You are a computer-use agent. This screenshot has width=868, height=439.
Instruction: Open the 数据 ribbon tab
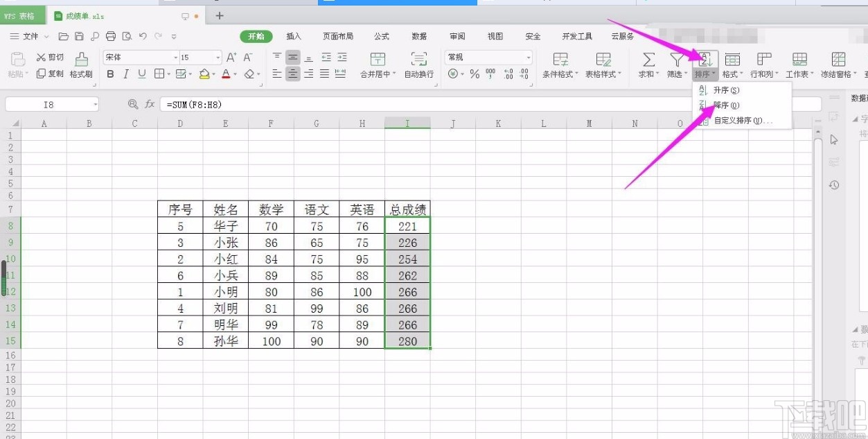(418, 35)
